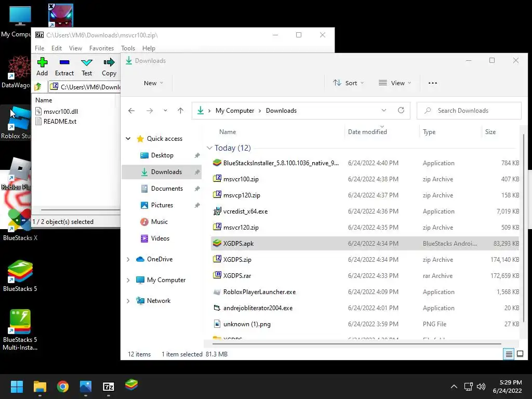This screenshot has height=399, width=532.
Task: Expand the Network tree node
Action: [x=128, y=301]
